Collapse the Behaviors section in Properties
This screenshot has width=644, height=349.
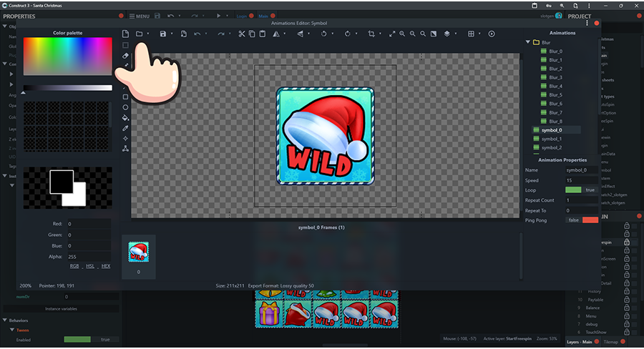pyautogui.click(x=5, y=320)
